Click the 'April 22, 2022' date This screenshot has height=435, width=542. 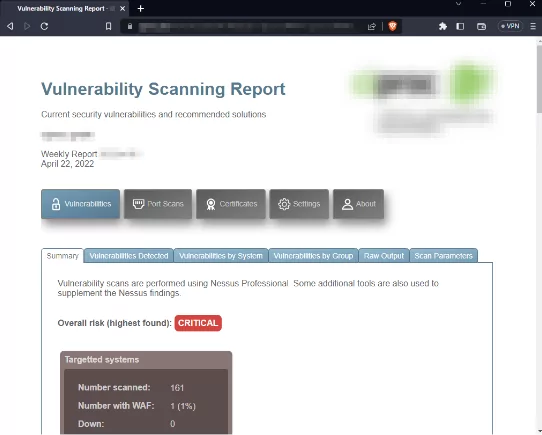point(67,164)
